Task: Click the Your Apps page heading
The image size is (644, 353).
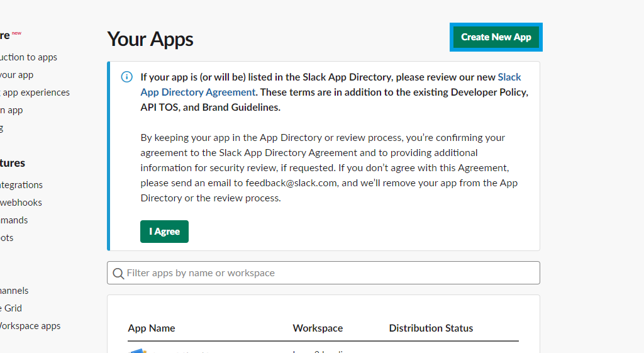Action: point(150,39)
